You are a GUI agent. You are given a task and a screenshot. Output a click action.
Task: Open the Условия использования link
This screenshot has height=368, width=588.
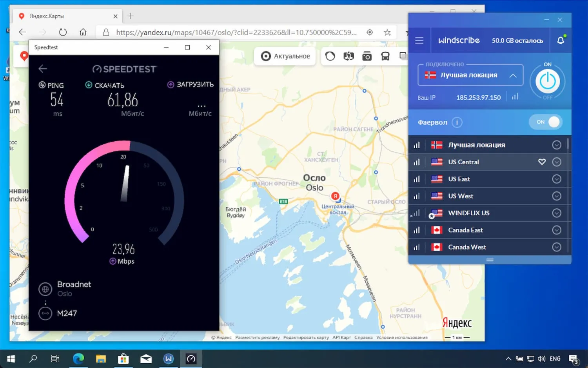tap(402, 337)
